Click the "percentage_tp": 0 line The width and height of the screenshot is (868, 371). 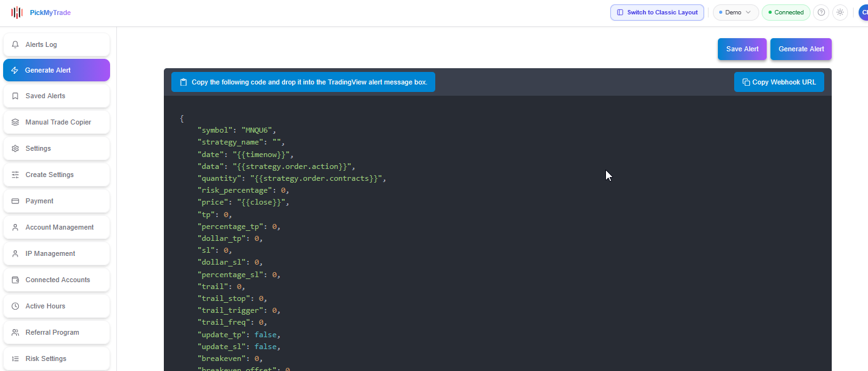point(239,226)
